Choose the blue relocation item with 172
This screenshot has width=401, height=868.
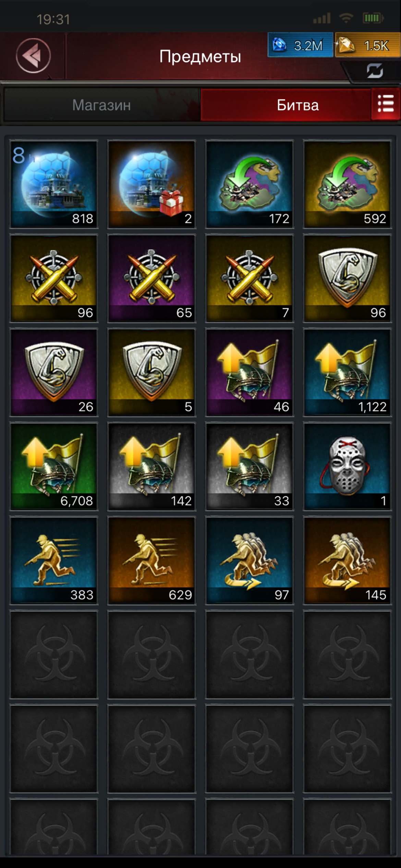pyautogui.click(x=249, y=184)
